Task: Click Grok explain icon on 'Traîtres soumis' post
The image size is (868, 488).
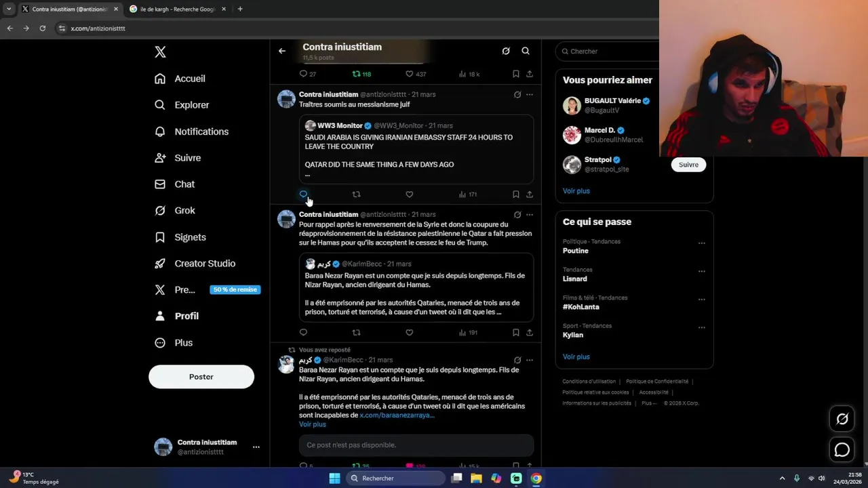Action: click(x=517, y=95)
